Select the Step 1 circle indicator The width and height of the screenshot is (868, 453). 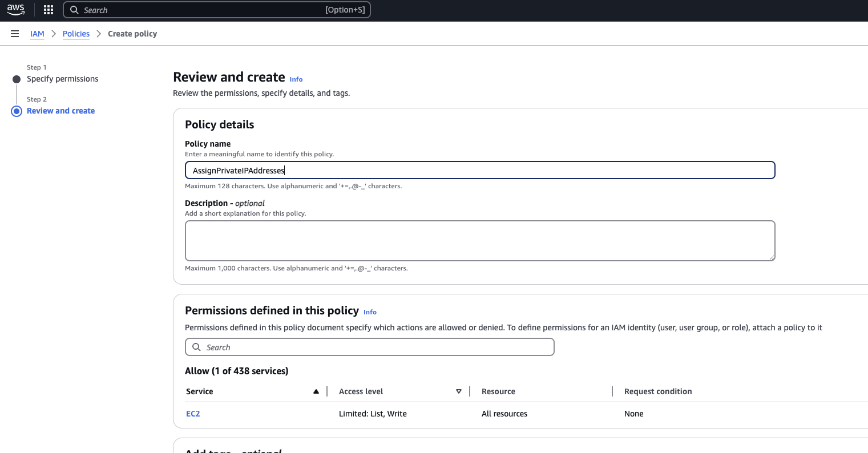coord(17,79)
